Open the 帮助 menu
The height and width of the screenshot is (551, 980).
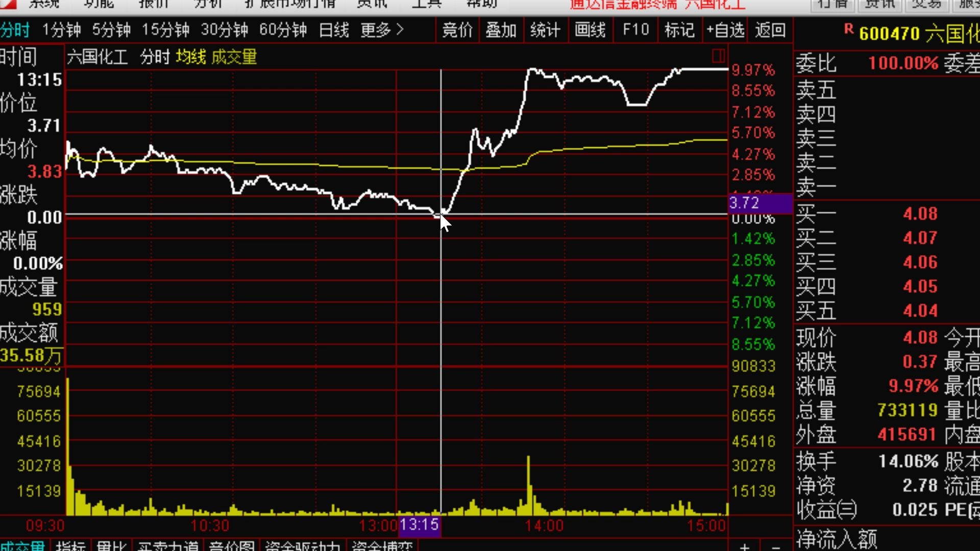pyautogui.click(x=482, y=4)
